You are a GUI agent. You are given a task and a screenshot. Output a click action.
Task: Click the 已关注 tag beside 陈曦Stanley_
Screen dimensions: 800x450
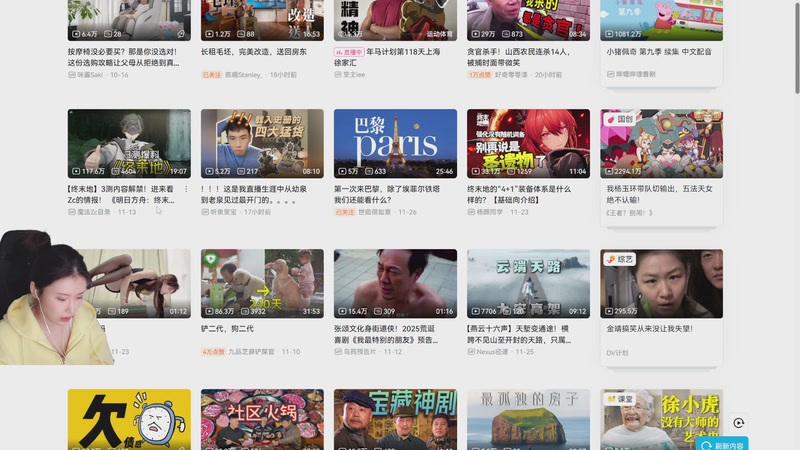point(212,75)
